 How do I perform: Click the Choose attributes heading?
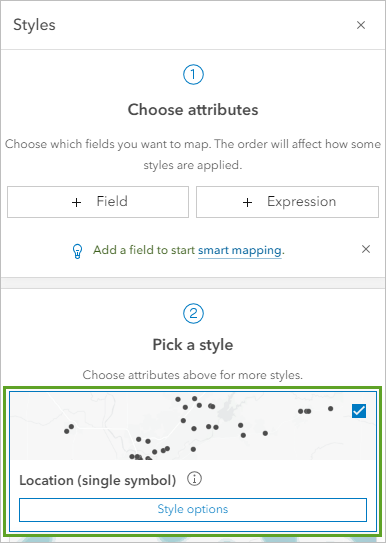[x=193, y=110]
